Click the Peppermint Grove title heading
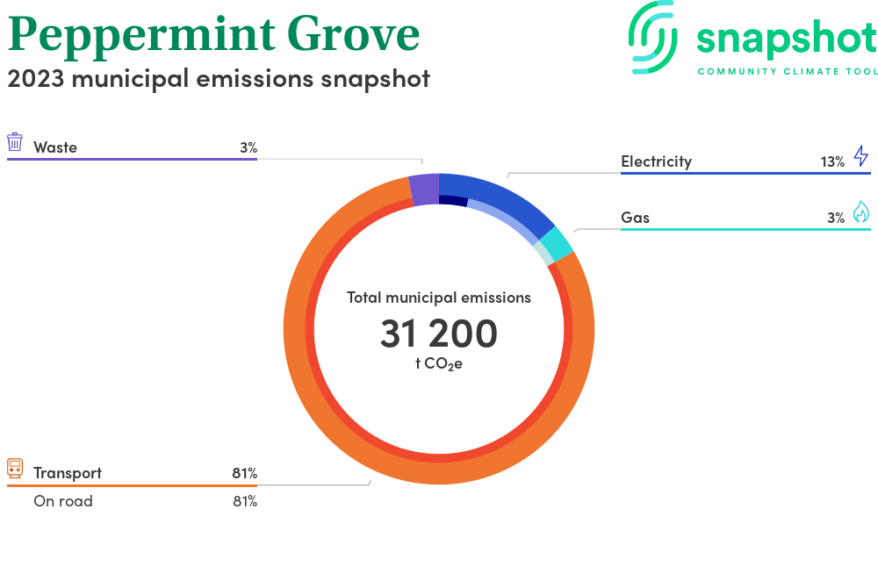 click(213, 33)
